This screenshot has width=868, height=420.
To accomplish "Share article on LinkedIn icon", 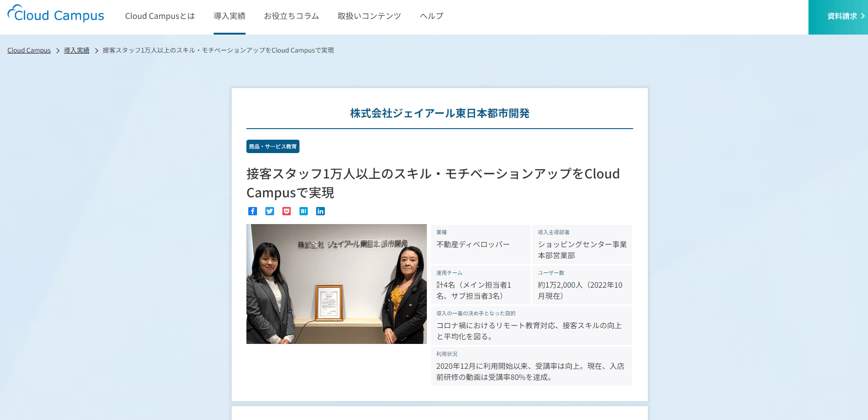I will tap(320, 211).
